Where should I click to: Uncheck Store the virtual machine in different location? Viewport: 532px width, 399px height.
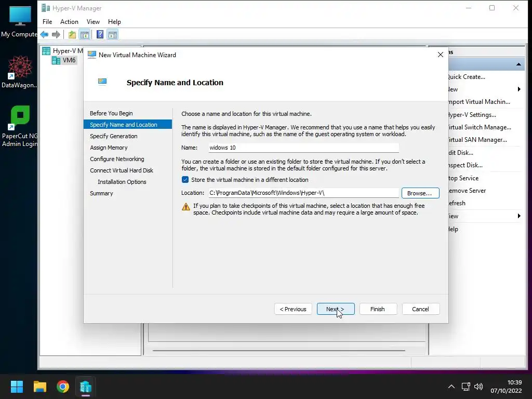click(185, 179)
